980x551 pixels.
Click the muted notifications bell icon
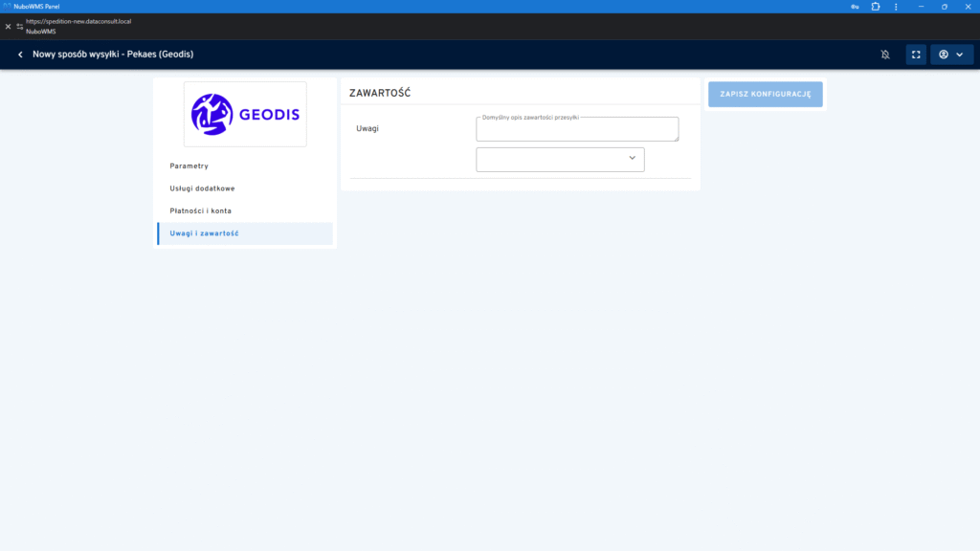click(885, 55)
